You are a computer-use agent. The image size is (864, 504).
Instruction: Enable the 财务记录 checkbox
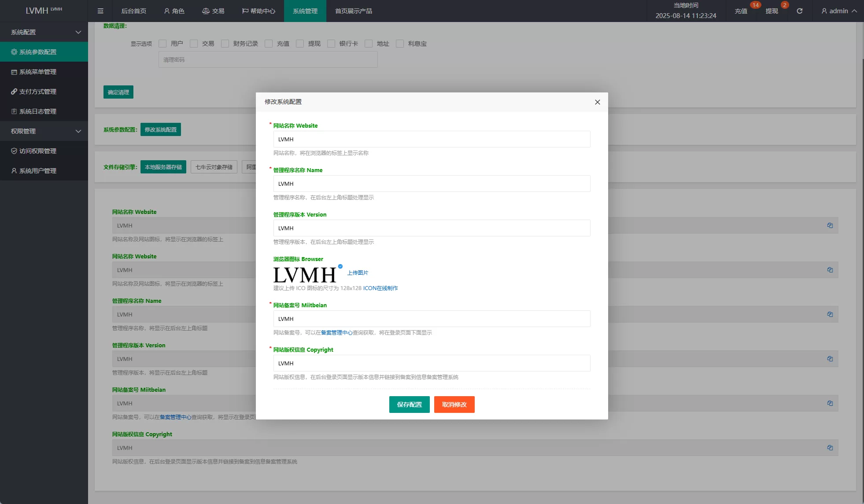[225, 44]
